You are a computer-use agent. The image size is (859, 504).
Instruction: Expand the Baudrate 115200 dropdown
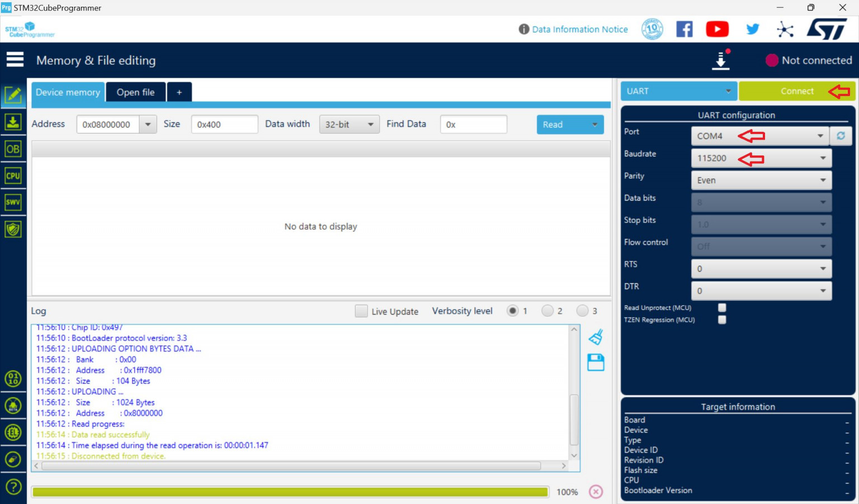(822, 158)
